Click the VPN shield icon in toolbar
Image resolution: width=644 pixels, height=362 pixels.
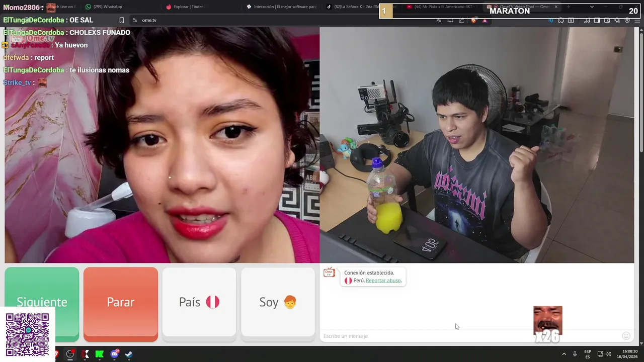[x=627, y=20]
